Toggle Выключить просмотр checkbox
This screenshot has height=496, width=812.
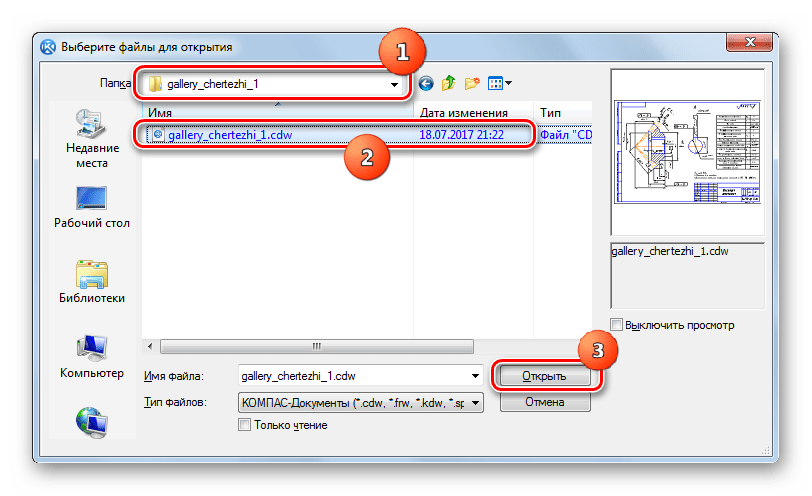click(617, 325)
